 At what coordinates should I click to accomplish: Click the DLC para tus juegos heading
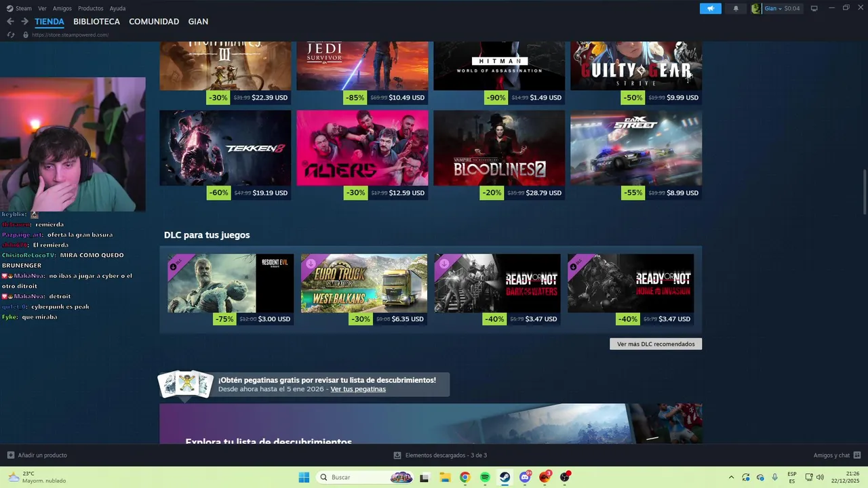(x=207, y=235)
